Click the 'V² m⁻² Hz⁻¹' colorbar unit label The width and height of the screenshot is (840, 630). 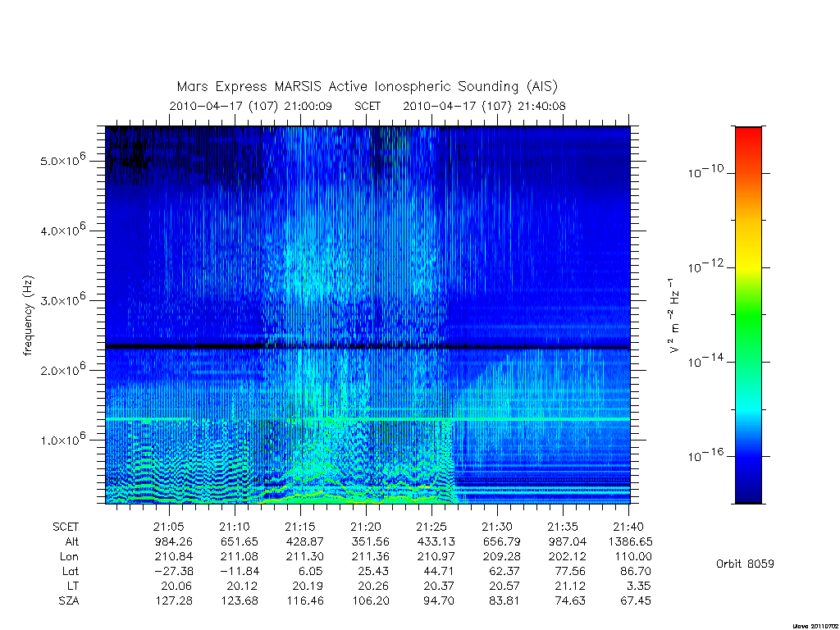point(674,315)
